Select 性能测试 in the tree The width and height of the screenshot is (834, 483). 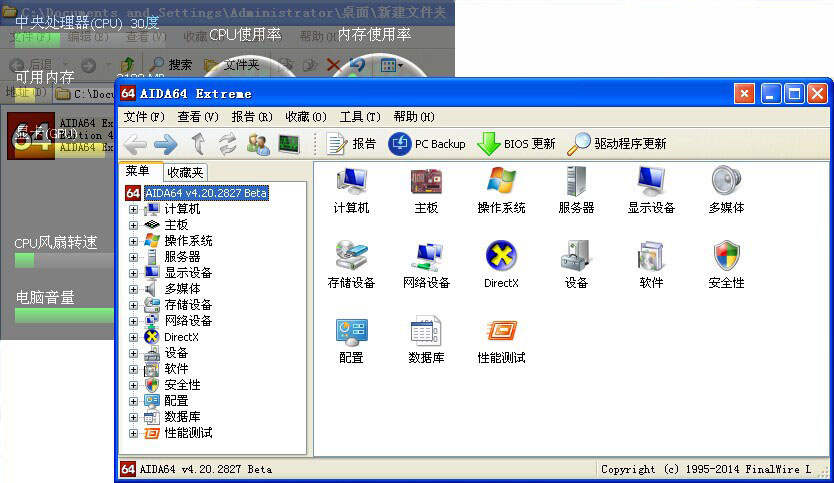pyautogui.click(x=188, y=433)
